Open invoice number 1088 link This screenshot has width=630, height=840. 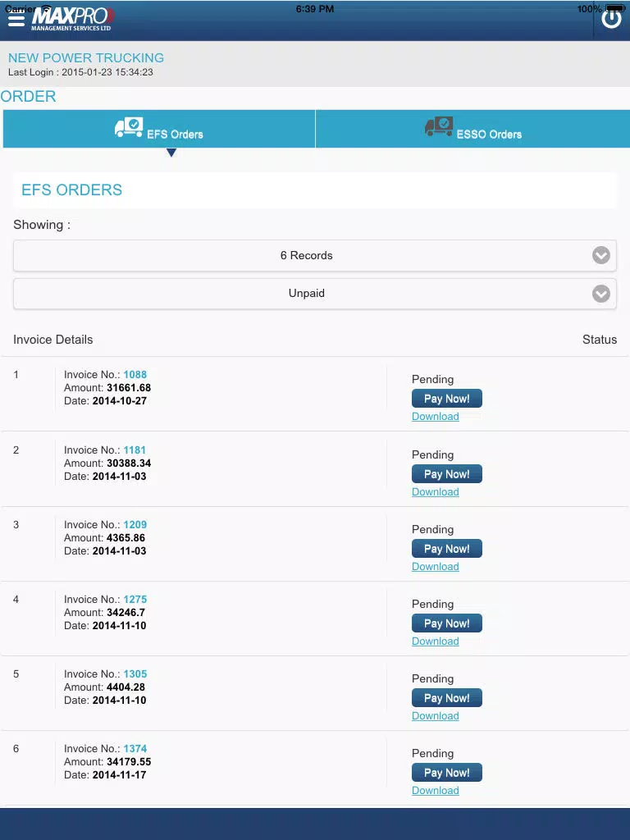tap(135, 375)
